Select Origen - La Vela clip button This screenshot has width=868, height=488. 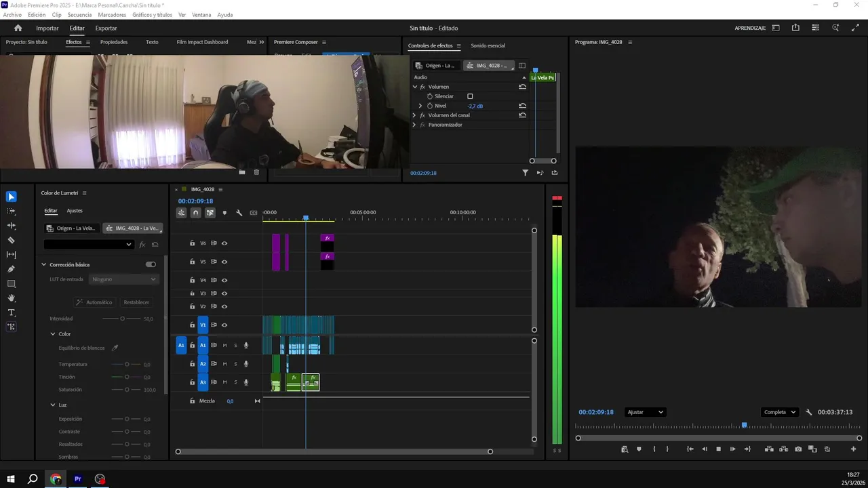pos(72,228)
